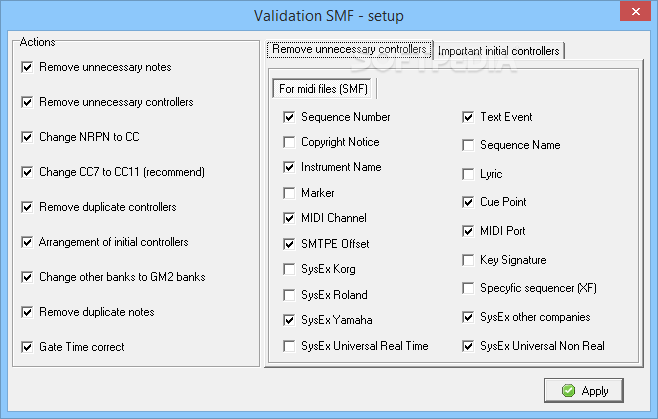Click the green Apply button
Image resolution: width=658 pixels, height=419 pixels.
(583, 390)
